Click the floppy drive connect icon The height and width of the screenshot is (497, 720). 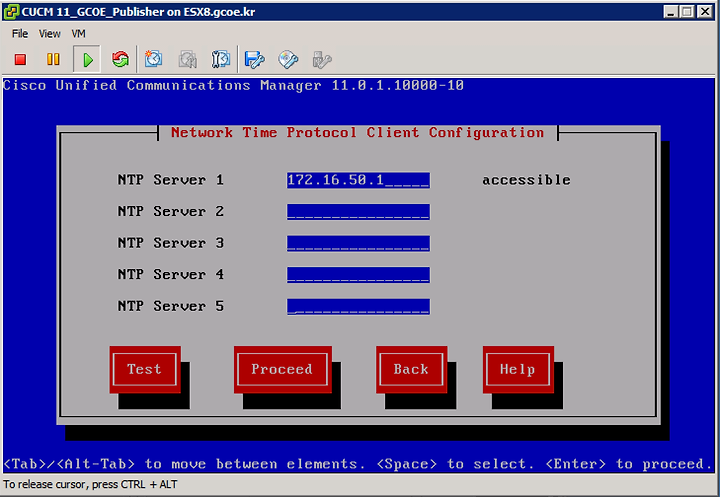[x=254, y=59]
